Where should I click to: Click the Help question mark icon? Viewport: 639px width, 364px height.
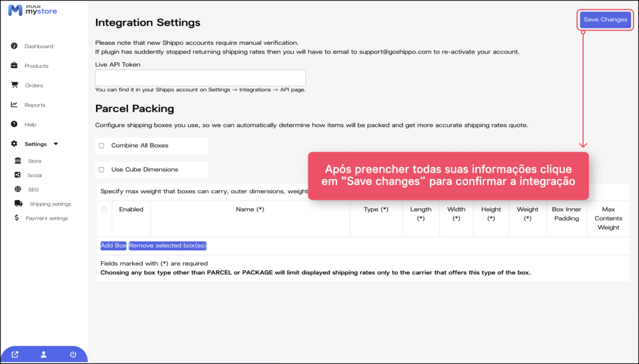14,125
